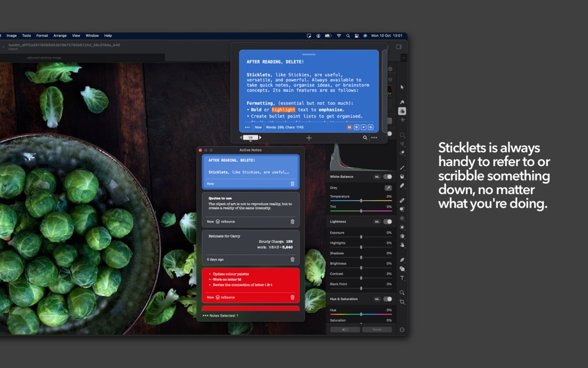This screenshot has height=368, width=588.
Task: Pick grey point with the eyedropper button
Action: 388,188
